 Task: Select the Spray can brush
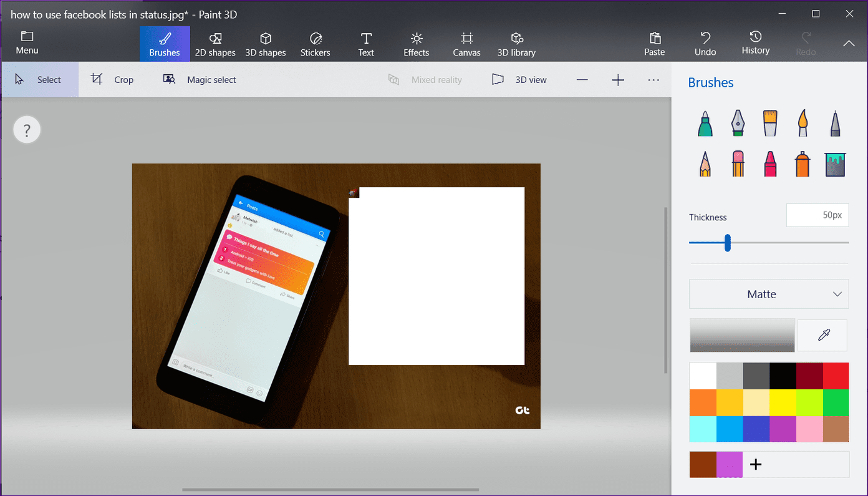803,164
